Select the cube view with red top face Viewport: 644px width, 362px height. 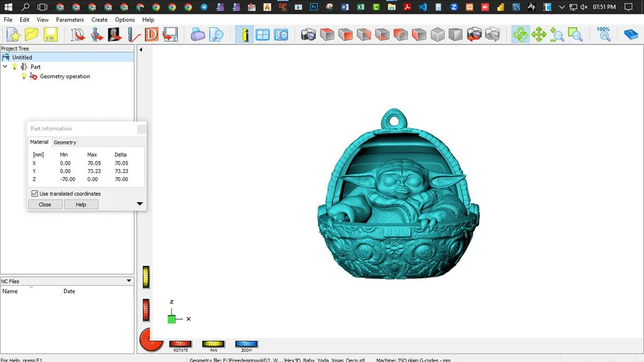(327, 35)
